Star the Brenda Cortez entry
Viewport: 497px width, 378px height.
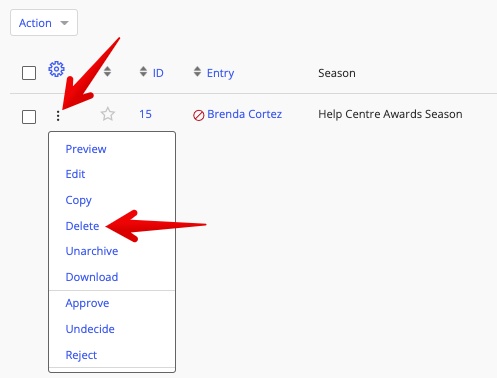pos(108,114)
